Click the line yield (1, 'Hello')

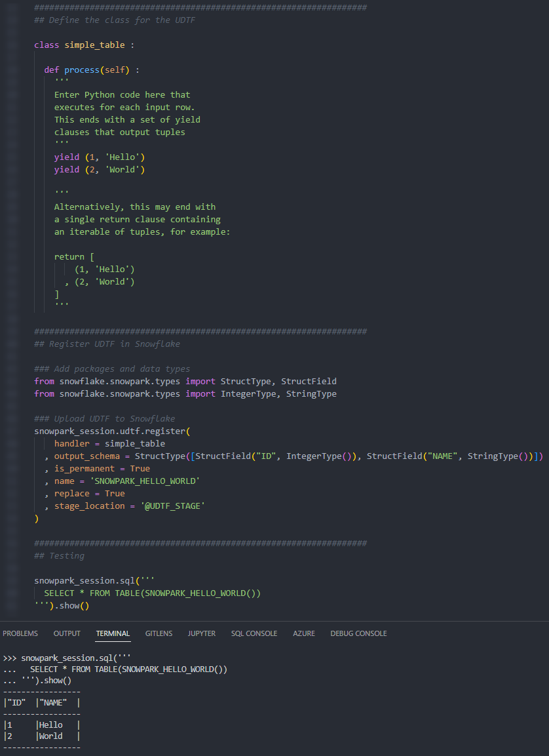pyautogui.click(x=100, y=157)
